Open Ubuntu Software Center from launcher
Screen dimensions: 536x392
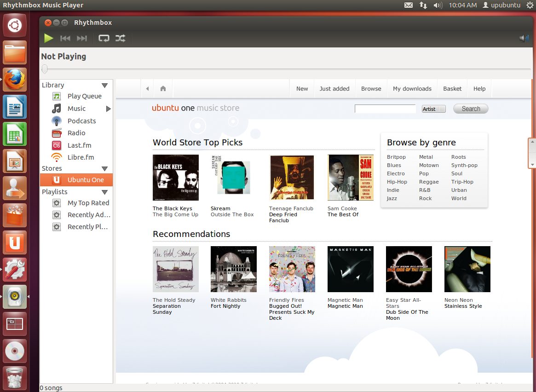[15, 216]
